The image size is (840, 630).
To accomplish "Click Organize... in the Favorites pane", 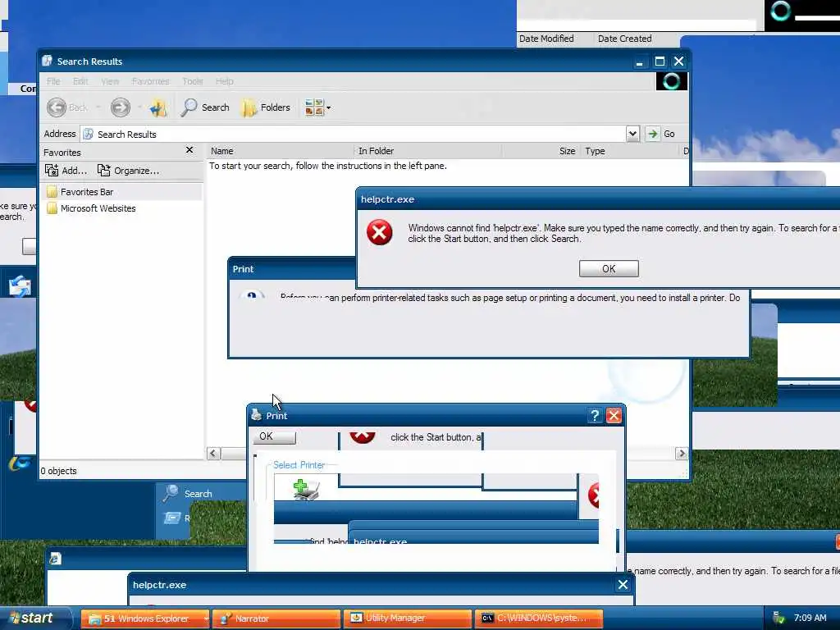I will click(128, 171).
